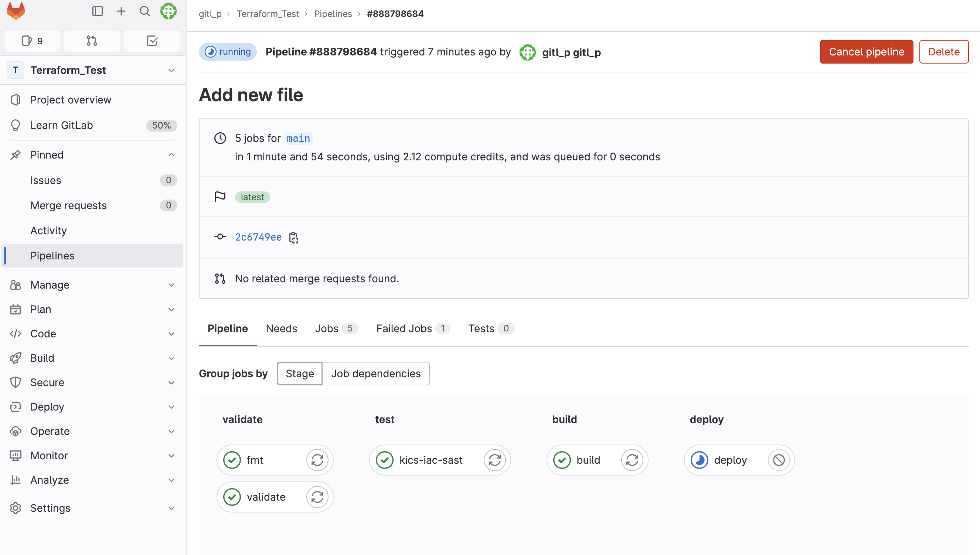Collapse the Pinned section
The height and width of the screenshot is (555, 980).
click(171, 155)
